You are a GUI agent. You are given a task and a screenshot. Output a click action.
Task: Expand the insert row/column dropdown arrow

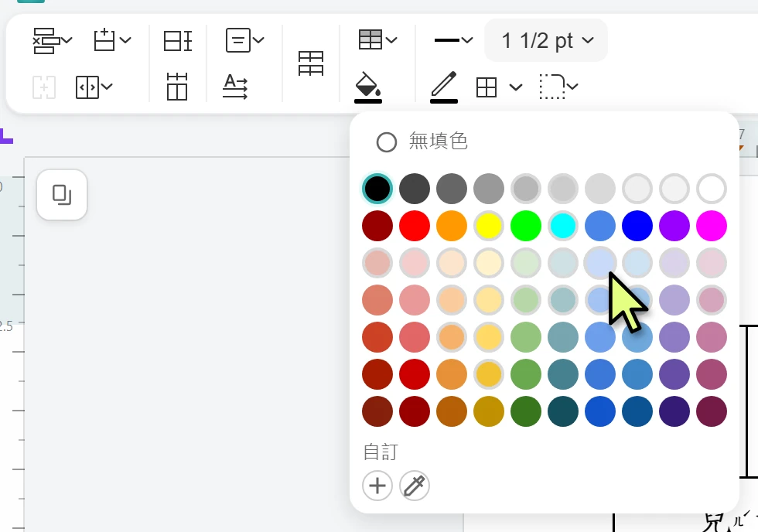coord(125,40)
